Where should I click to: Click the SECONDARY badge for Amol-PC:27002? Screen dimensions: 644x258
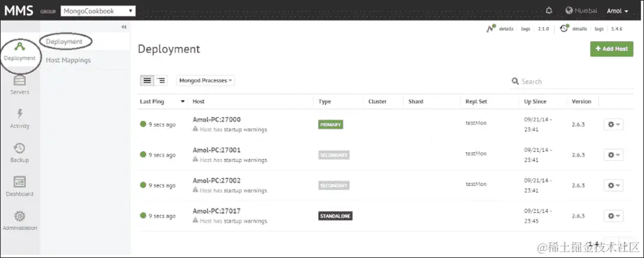click(334, 185)
